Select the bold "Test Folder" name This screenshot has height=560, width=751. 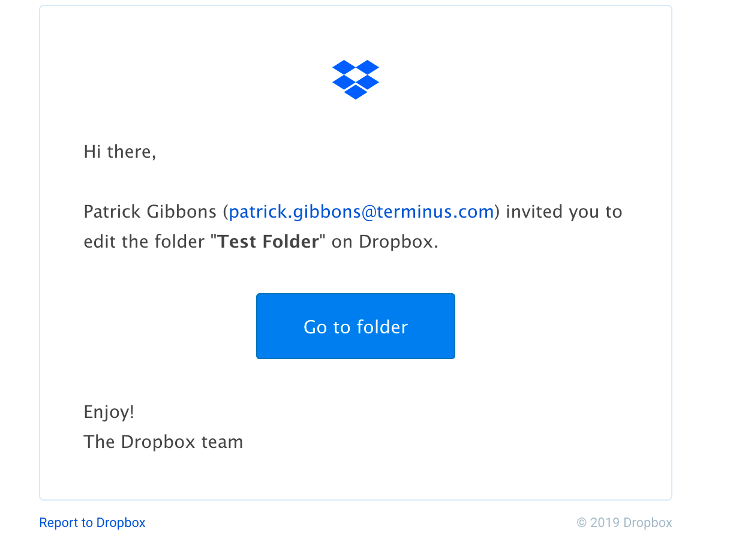(x=268, y=242)
